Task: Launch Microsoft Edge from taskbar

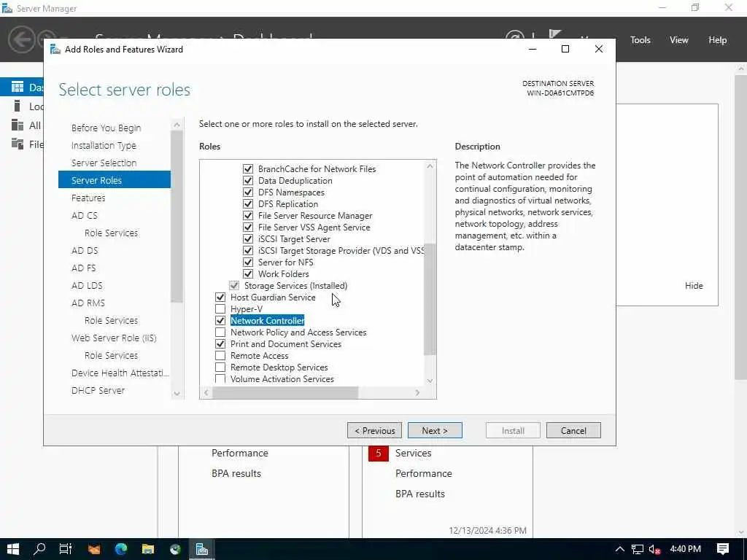Action: point(121,549)
